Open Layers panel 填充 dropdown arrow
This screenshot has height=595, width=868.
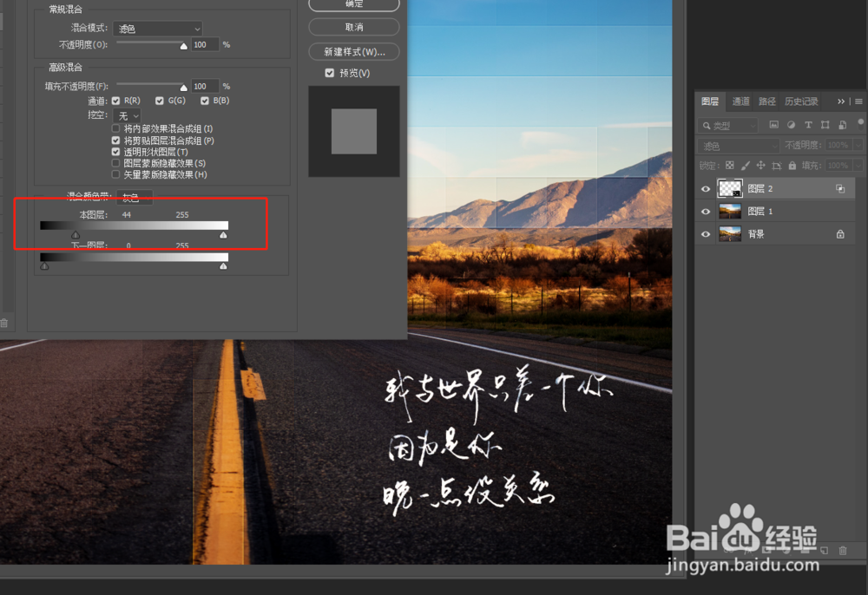858,166
